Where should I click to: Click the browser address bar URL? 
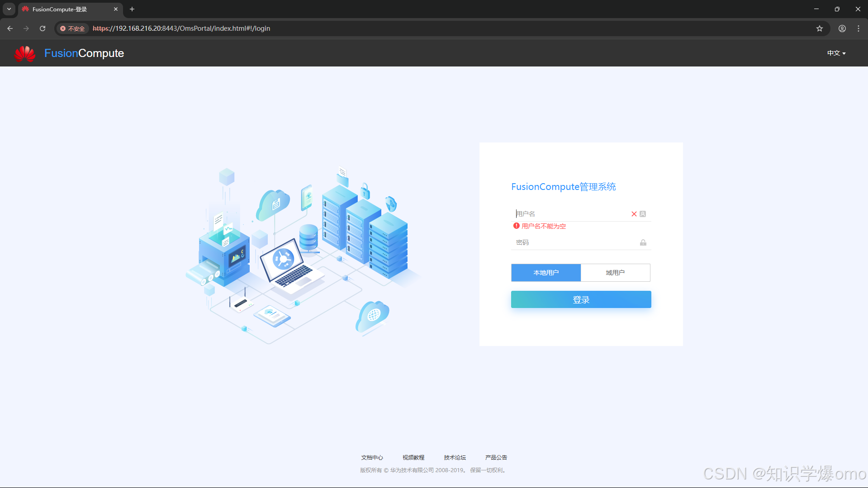pyautogui.click(x=181, y=28)
